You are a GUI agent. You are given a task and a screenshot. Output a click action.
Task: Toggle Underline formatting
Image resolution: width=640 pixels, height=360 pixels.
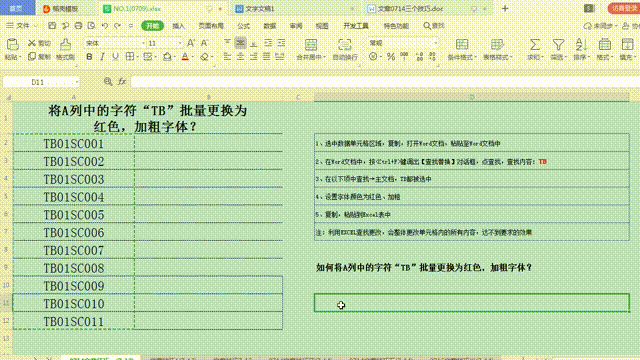pos(115,57)
